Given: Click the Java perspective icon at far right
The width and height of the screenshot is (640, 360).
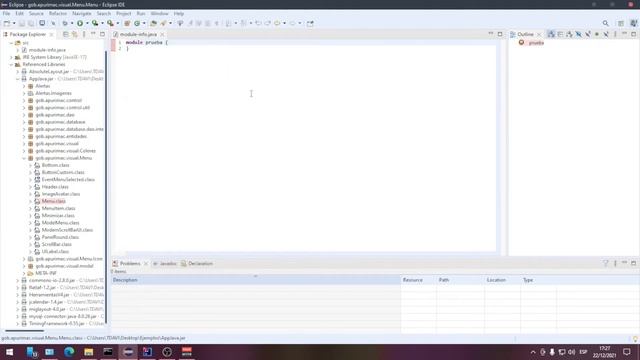Looking at the screenshot, I should 633,23.
